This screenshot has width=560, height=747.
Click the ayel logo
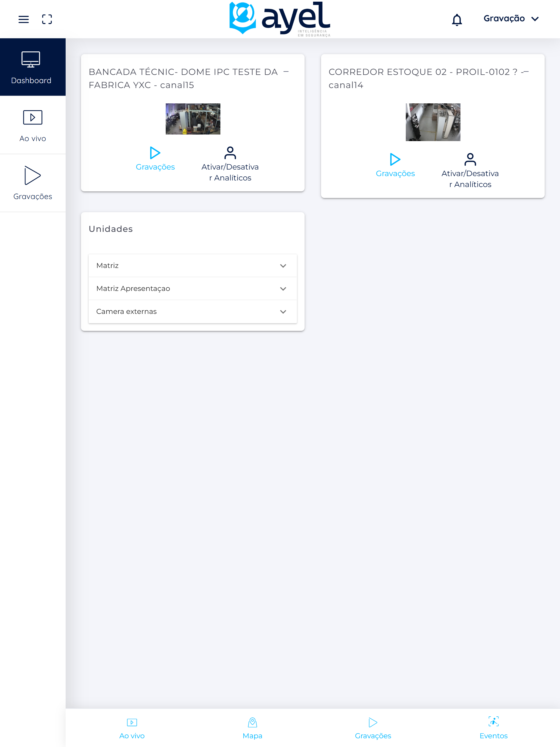pyautogui.click(x=280, y=19)
